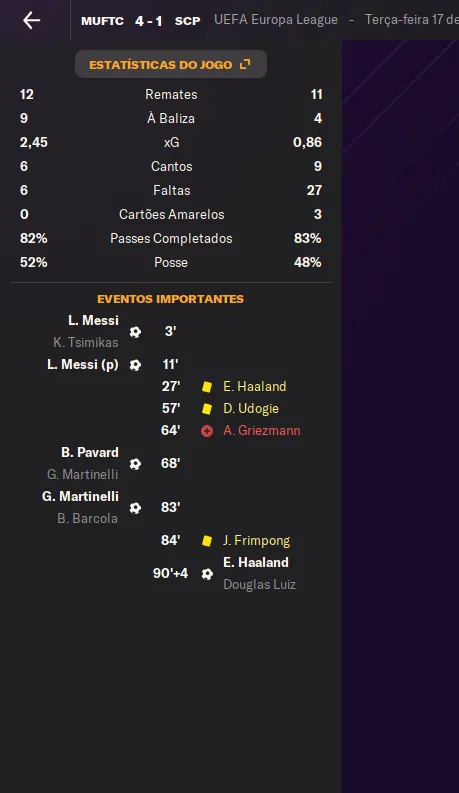Screen dimensions: 459x793
Task: Open Douglas Luiz assist player link
Action: pos(259,585)
